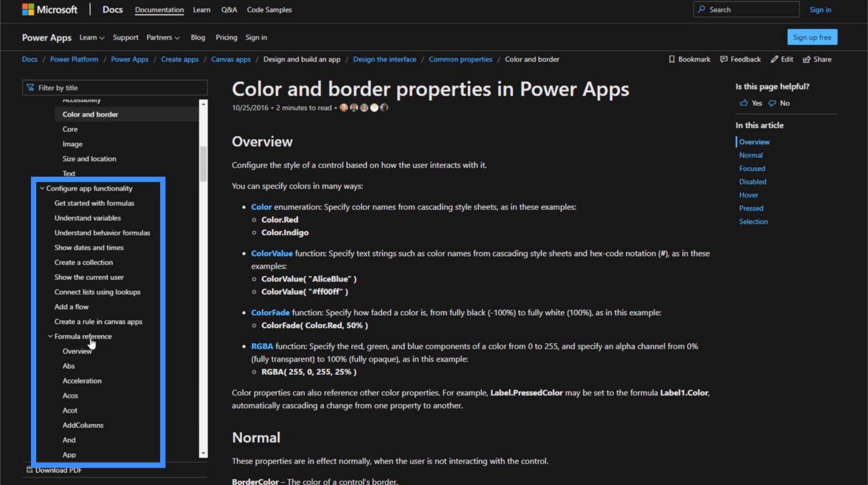Image resolution: width=868 pixels, height=485 pixels.
Task: Click the sidebar scrollbar thumb
Action: [203, 163]
